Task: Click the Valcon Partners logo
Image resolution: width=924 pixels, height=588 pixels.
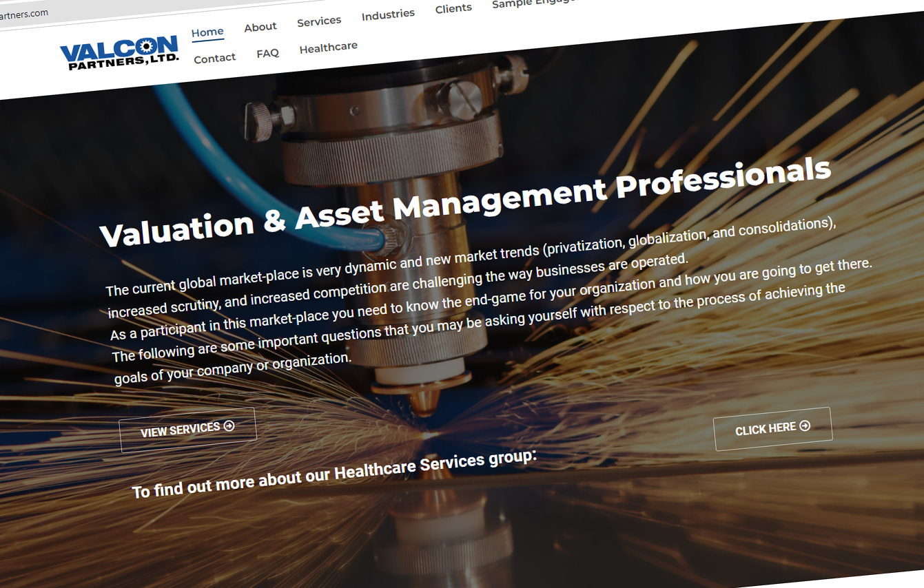Action: 119,54
